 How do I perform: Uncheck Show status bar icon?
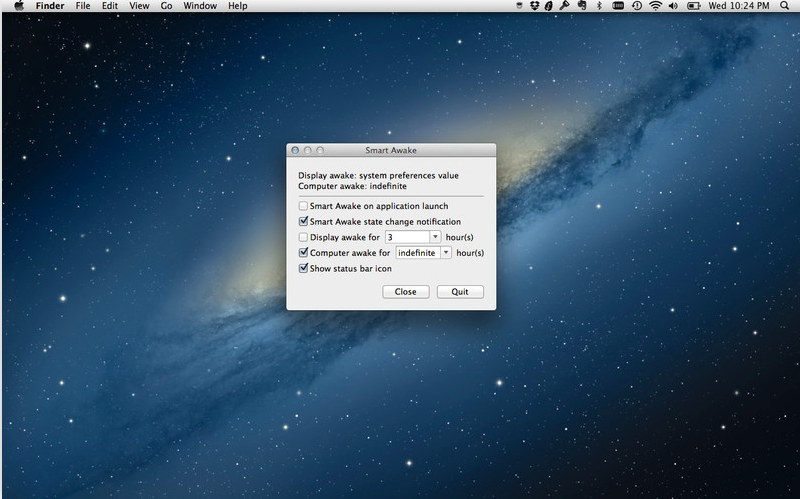point(303,269)
